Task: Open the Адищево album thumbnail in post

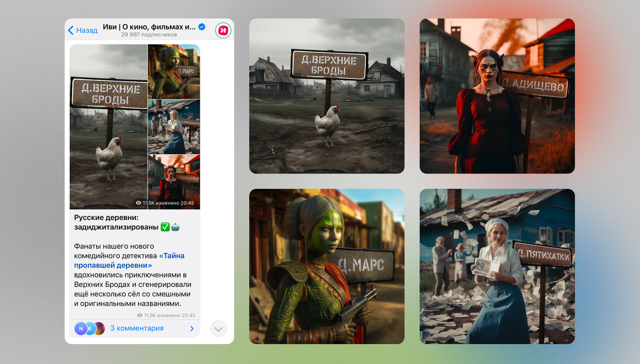Action: tap(174, 182)
